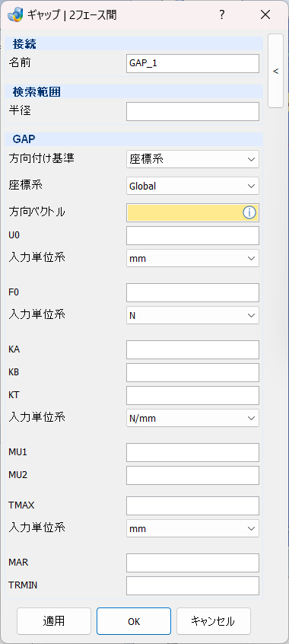Open F0 unit dropdown showing N

(192, 315)
